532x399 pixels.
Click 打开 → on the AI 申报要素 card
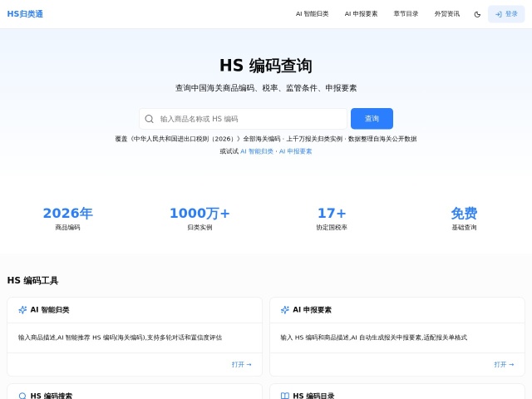click(504, 364)
